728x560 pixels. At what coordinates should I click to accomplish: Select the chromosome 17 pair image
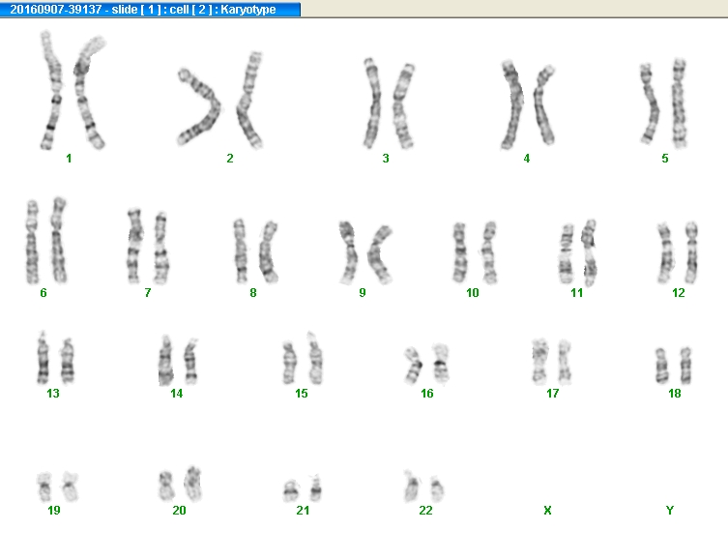pos(552,362)
